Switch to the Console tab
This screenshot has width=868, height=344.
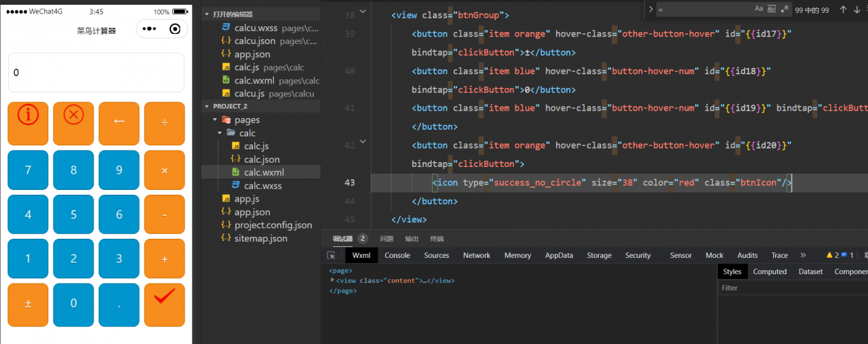[x=397, y=256]
